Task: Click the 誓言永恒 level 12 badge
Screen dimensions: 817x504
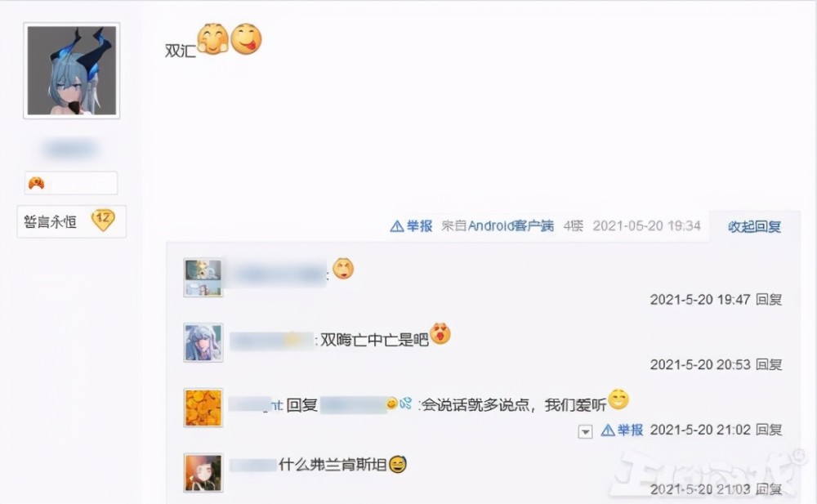Action: tap(71, 221)
